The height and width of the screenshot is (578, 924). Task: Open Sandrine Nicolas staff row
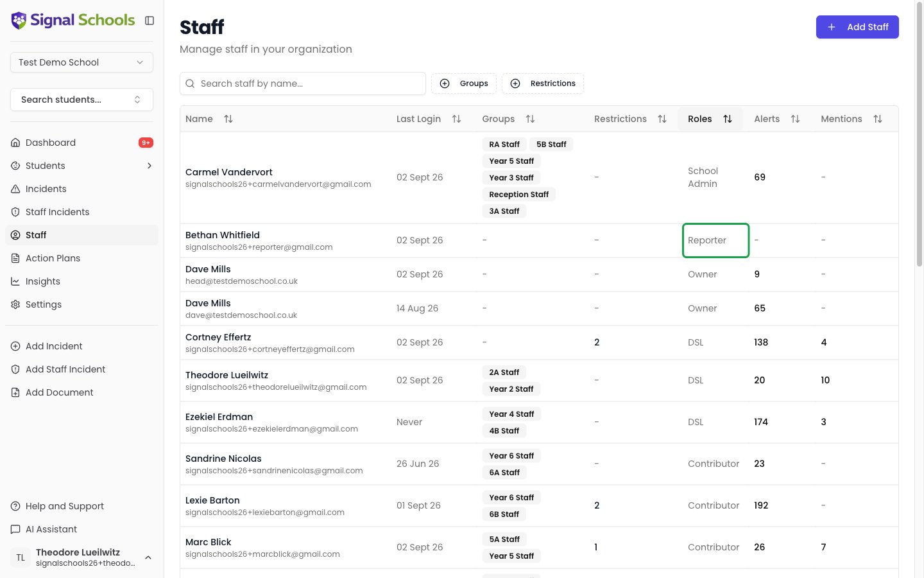pyautogui.click(x=539, y=464)
